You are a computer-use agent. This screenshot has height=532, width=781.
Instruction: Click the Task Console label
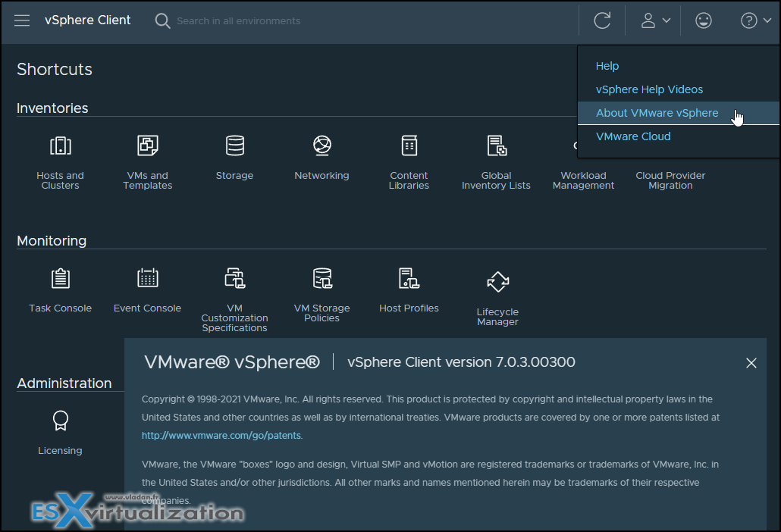pos(60,308)
